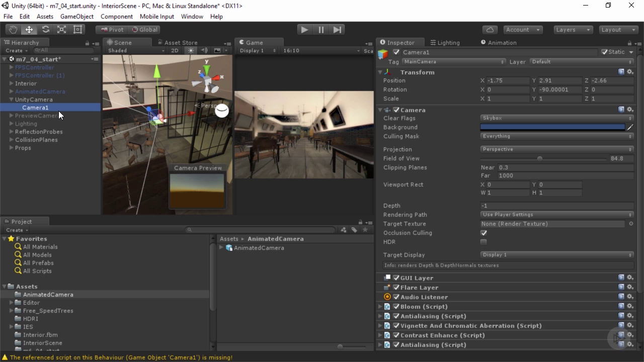The image size is (644, 362).
Task: Toggle Global handle rotation button
Action: coord(145,30)
